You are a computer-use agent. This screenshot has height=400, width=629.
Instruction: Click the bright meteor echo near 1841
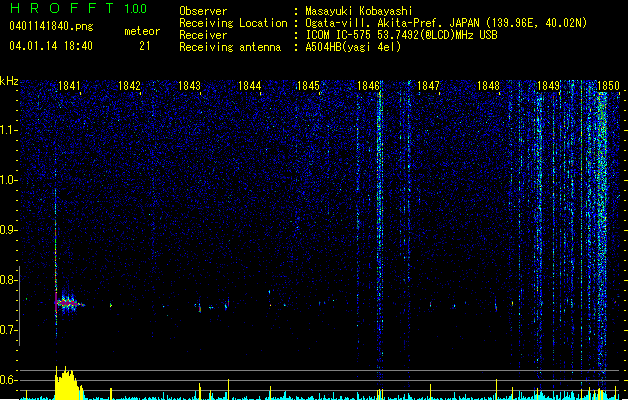click(67, 303)
